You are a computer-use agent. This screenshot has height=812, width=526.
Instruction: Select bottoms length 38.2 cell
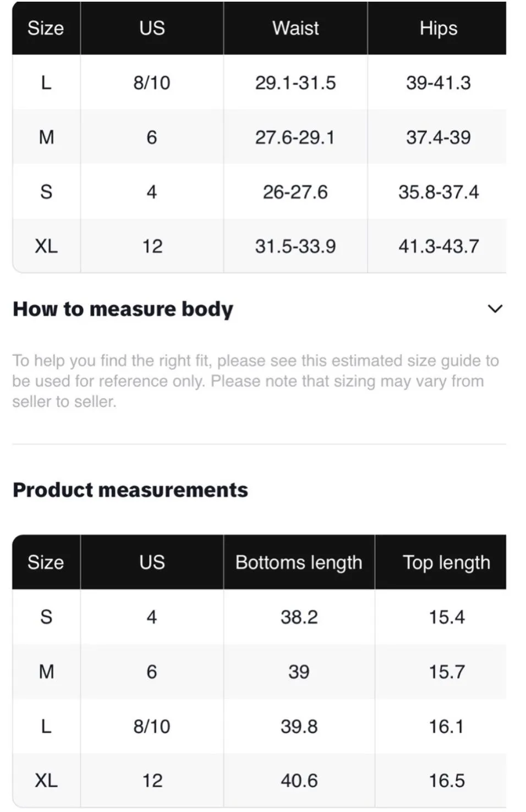point(299,617)
